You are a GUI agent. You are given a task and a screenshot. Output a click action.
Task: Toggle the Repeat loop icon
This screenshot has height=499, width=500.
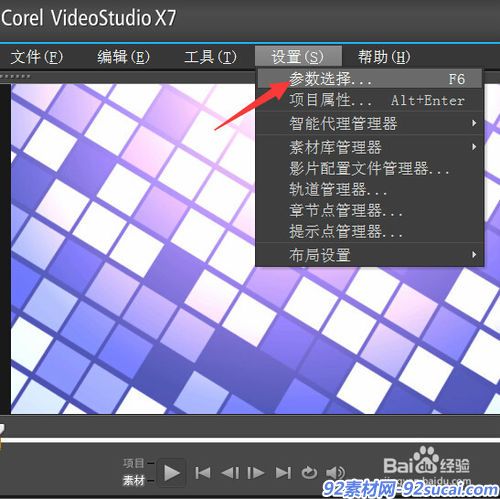click(x=309, y=473)
